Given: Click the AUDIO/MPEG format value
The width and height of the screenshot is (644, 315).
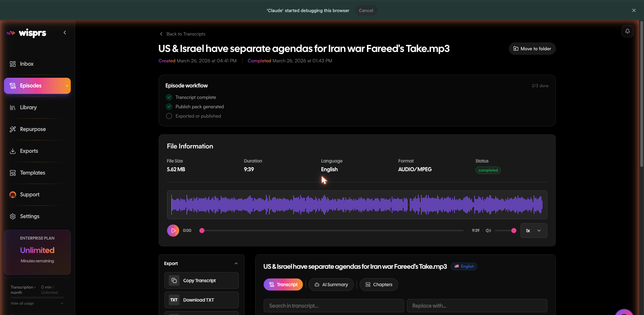Looking at the screenshot, I should click(x=415, y=170).
